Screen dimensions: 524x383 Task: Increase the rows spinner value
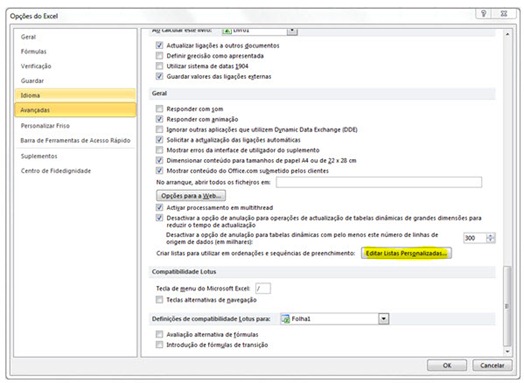coord(490,236)
